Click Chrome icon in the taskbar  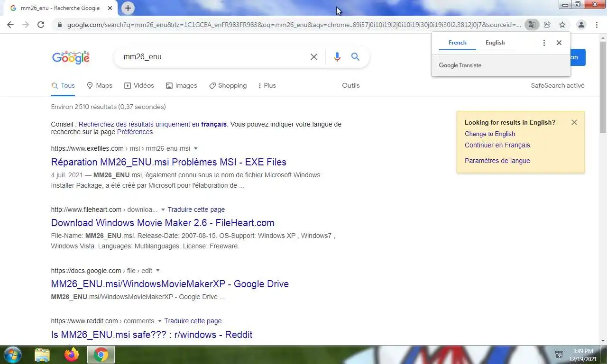pyautogui.click(x=101, y=355)
